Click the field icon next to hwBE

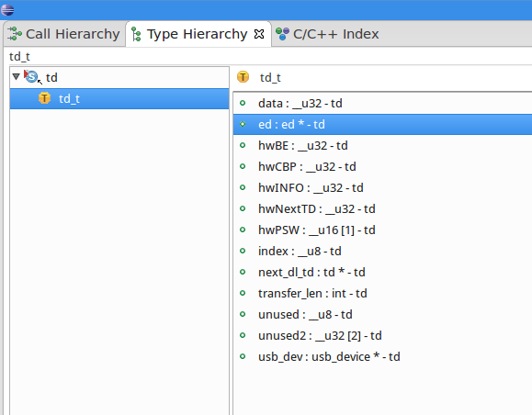pos(243,145)
